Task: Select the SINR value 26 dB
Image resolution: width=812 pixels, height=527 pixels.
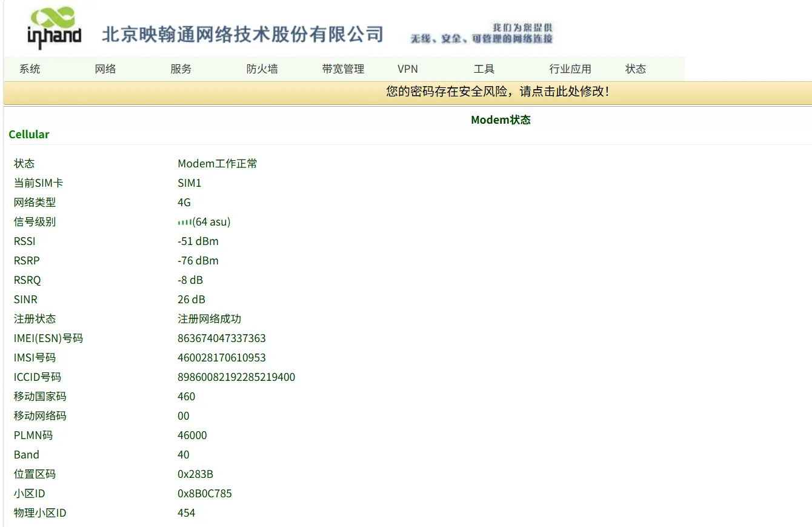Action: (191, 300)
